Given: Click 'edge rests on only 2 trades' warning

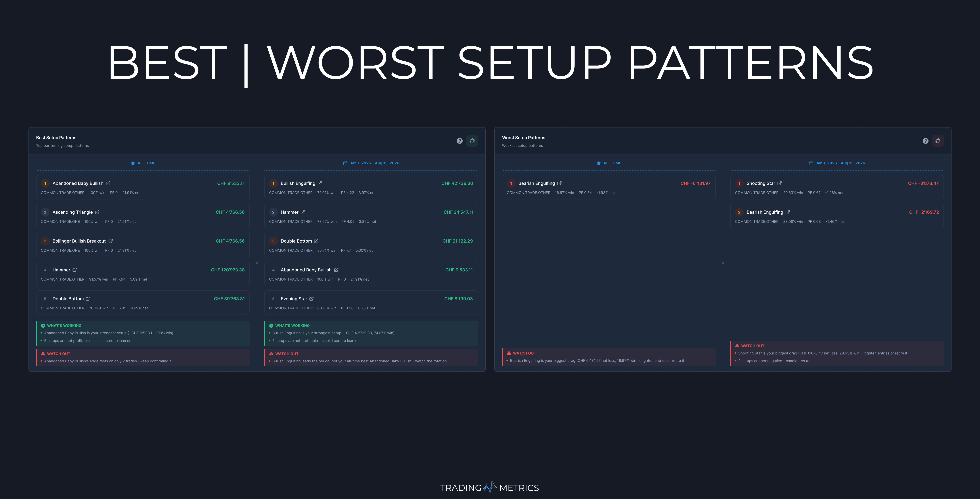Looking at the screenshot, I should click(x=108, y=361).
